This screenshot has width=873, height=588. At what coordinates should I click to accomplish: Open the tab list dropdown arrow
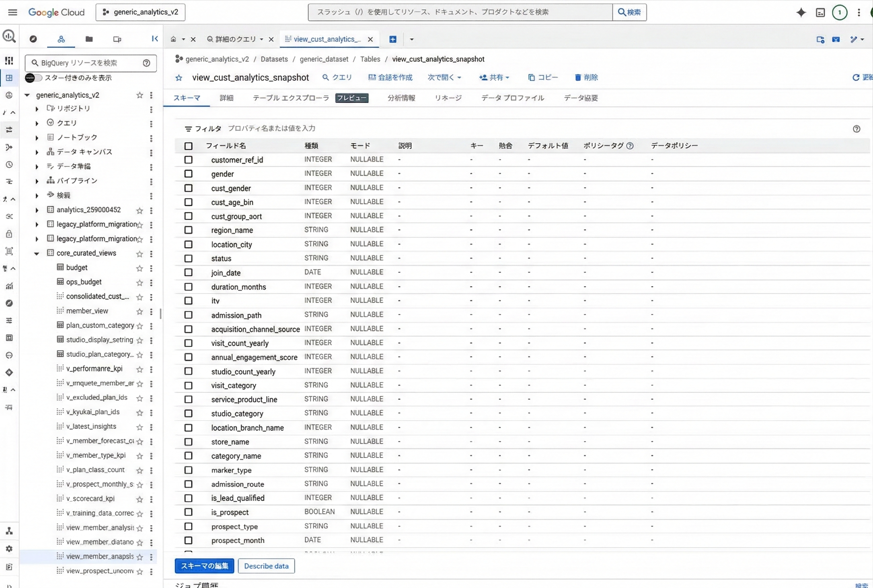412,40
